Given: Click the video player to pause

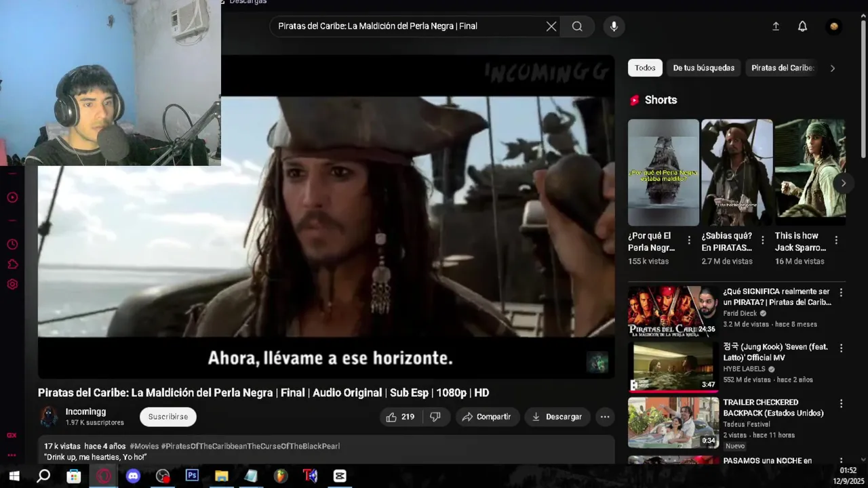Looking at the screenshot, I should tap(325, 217).
